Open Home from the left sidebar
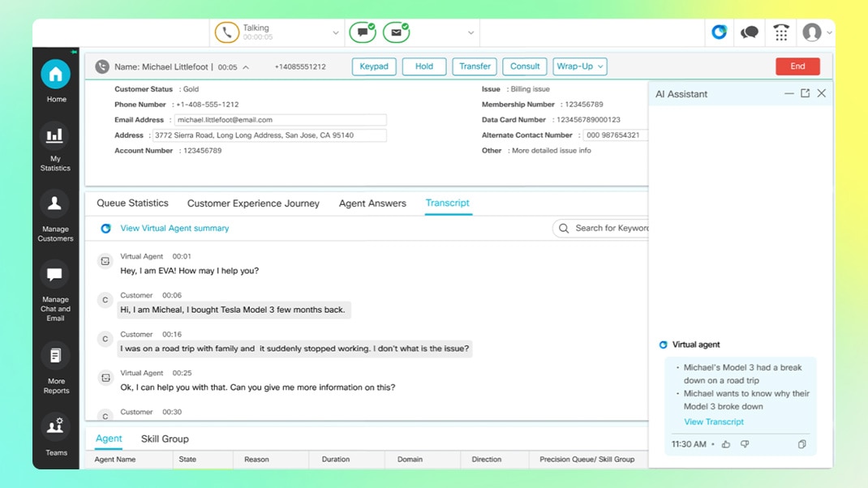Screen dimensions: 868x488 coord(55,75)
